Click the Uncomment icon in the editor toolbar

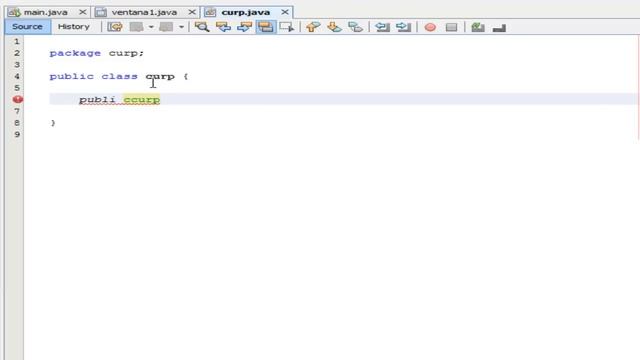499,27
